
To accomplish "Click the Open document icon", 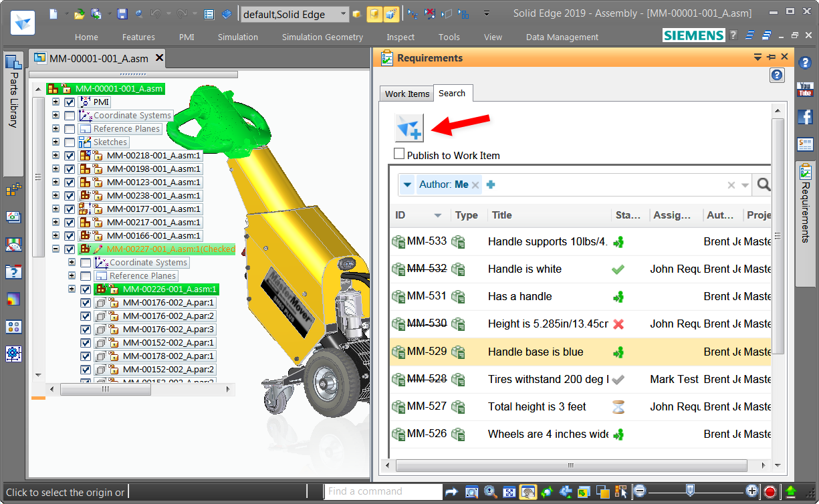I will point(79,13).
